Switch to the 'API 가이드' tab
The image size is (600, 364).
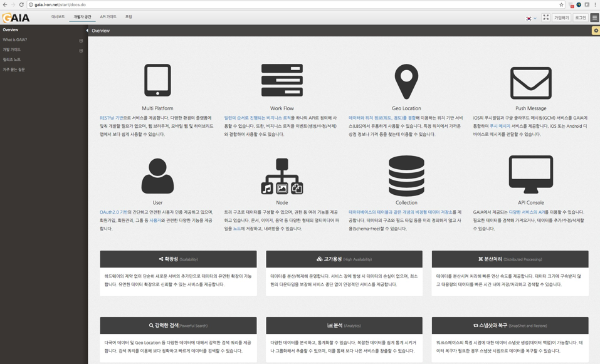(x=108, y=17)
